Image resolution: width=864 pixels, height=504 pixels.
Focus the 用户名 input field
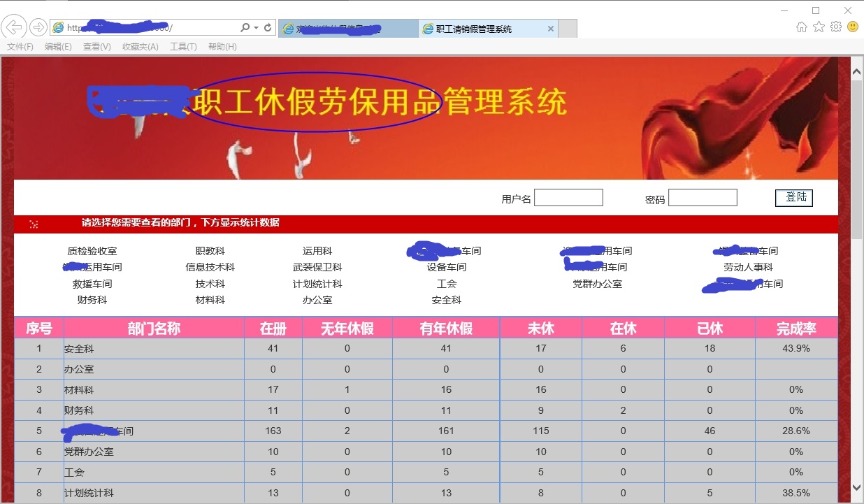tap(568, 198)
